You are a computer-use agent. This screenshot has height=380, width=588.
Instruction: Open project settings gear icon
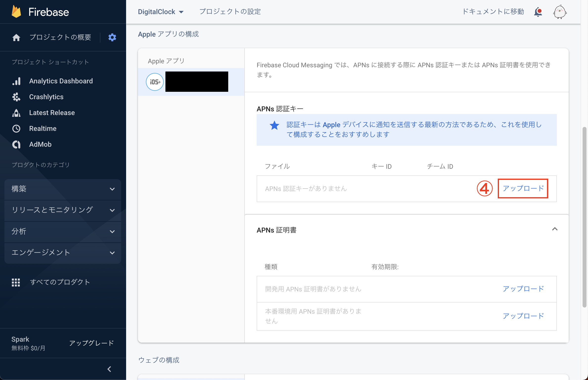112,37
